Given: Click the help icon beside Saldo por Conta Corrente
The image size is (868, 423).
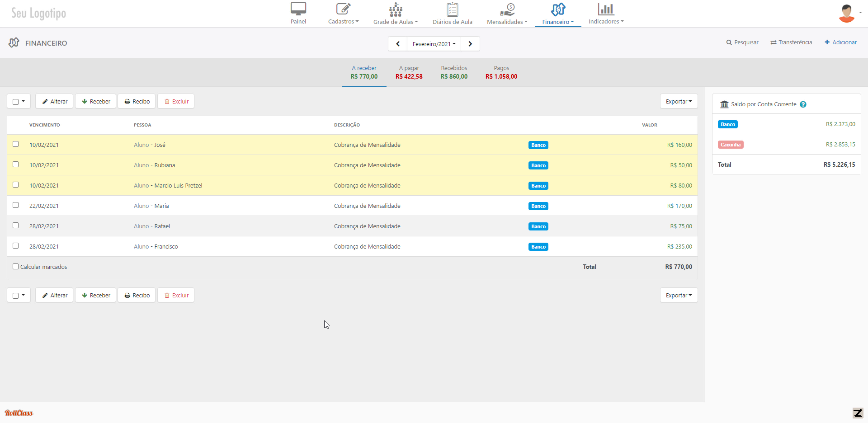Looking at the screenshot, I should tap(803, 104).
